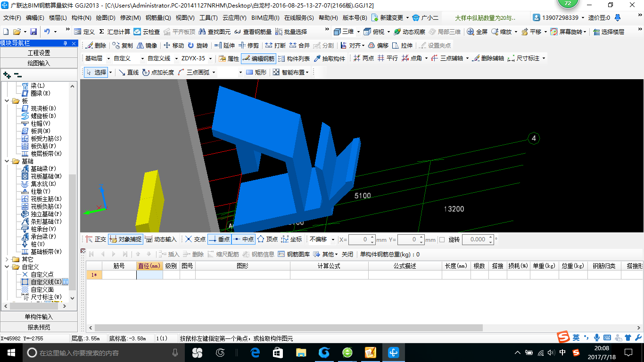Open the 帮助(H) menu
Screen dimensions: 644x362
pos(329,18)
